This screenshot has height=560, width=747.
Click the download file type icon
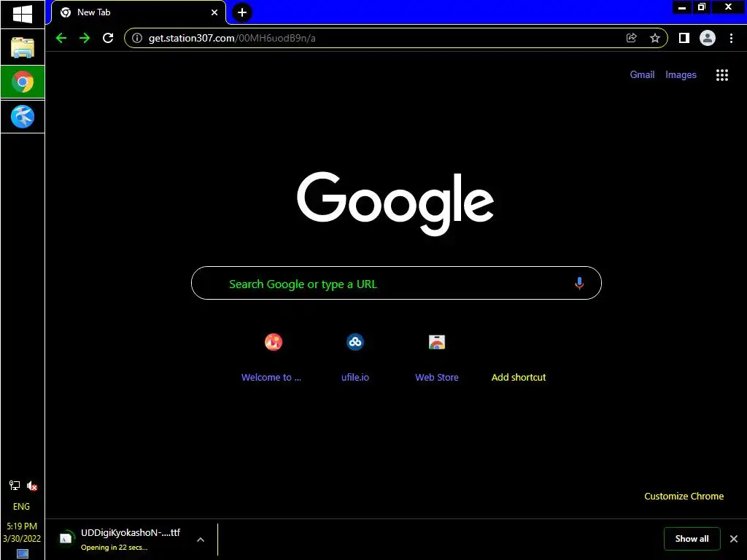pyautogui.click(x=66, y=539)
